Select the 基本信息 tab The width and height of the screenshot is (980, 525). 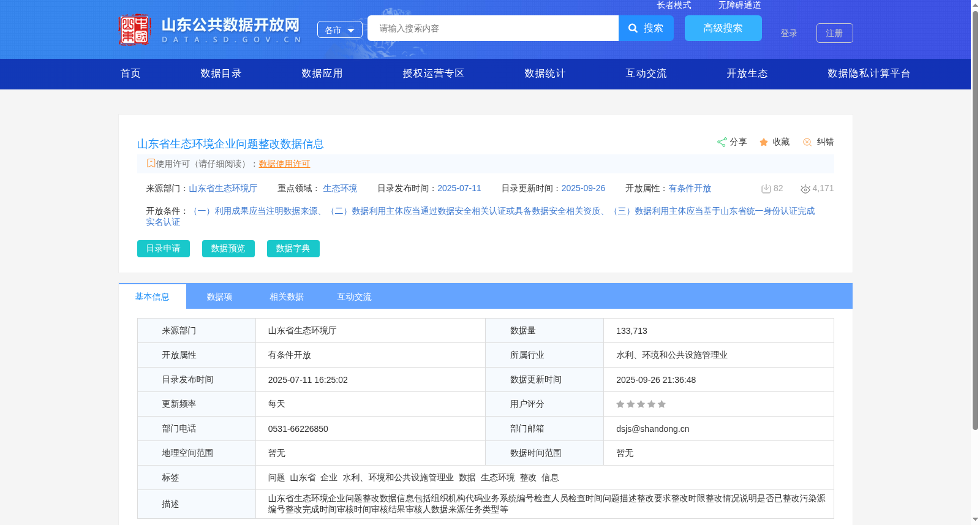(x=153, y=296)
